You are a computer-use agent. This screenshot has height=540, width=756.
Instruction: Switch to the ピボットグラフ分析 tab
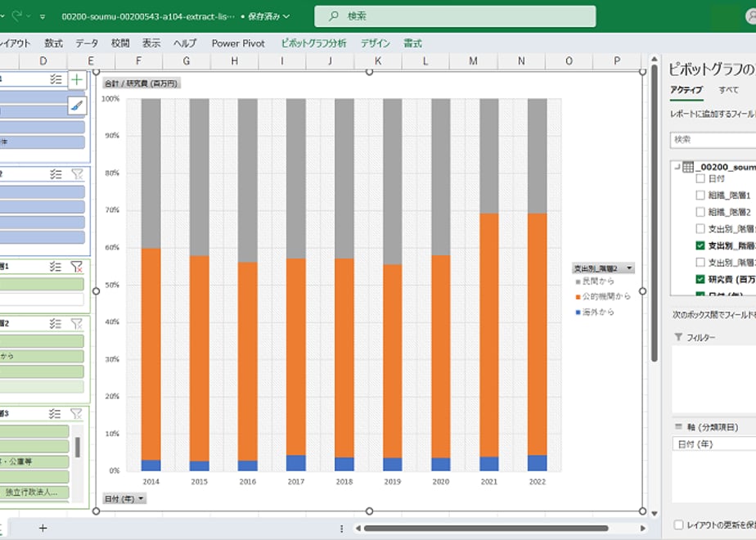point(314,43)
